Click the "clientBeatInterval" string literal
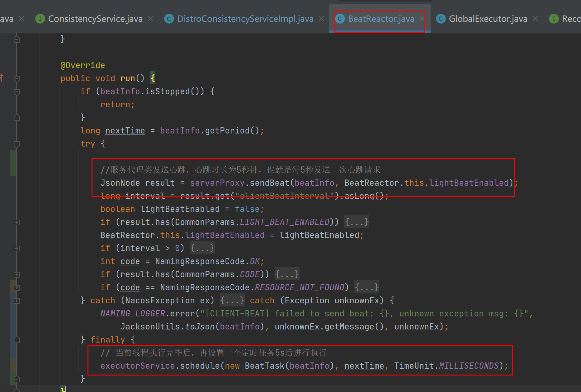The width and height of the screenshot is (581, 392). (285, 196)
